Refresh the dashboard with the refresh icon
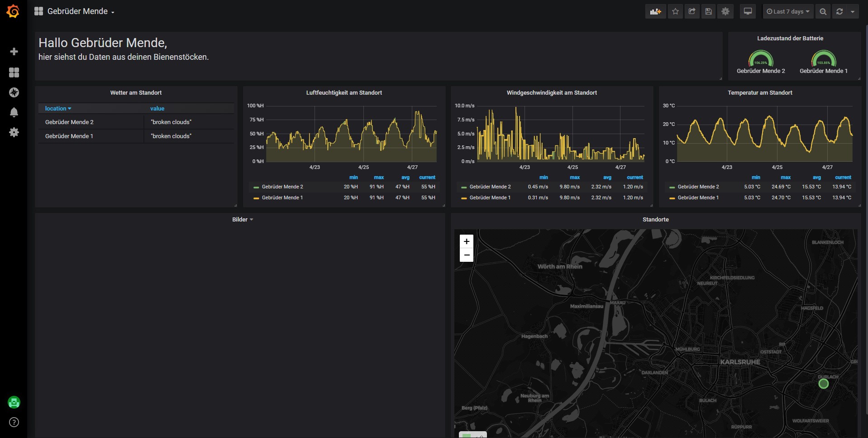This screenshot has height=438, width=868. (839, 11)
